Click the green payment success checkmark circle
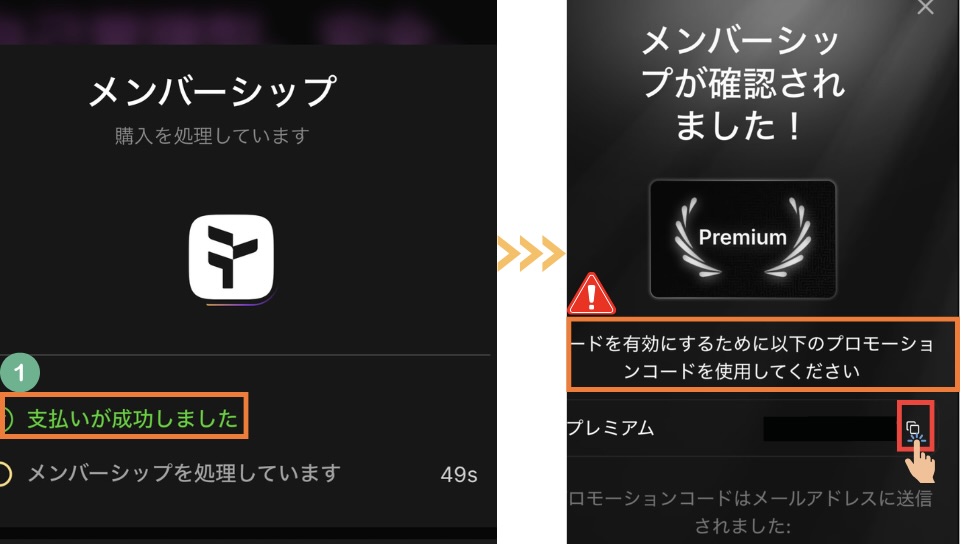The width and height of the screenshot is (967, 550). [6, 419]
